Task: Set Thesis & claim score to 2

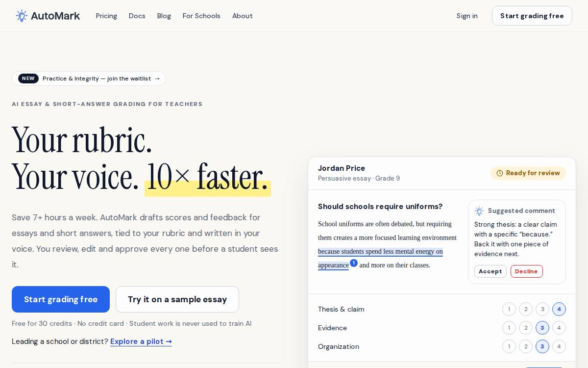Action: (526, 309)
